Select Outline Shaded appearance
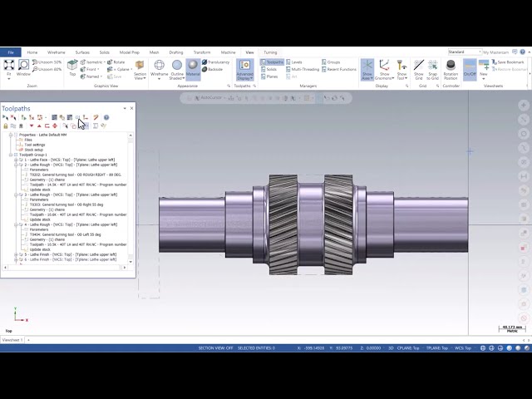The image size is (532, 399). 177,70
